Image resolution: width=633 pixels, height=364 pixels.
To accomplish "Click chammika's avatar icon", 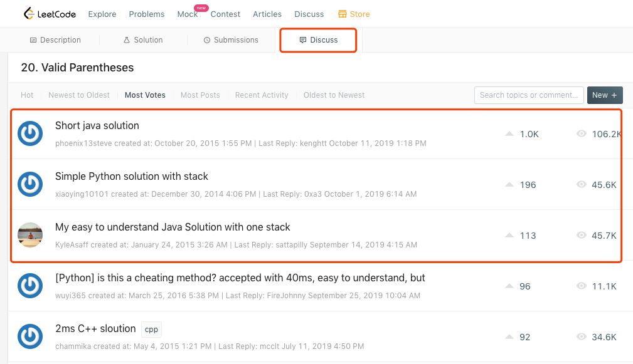I will click(x=30, y=336).
